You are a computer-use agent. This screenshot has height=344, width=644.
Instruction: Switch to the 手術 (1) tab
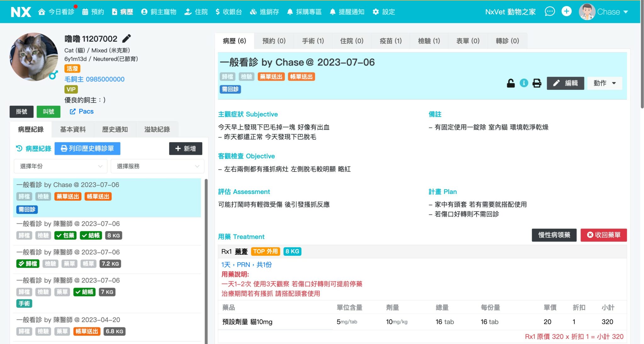(x=313, y=41)
